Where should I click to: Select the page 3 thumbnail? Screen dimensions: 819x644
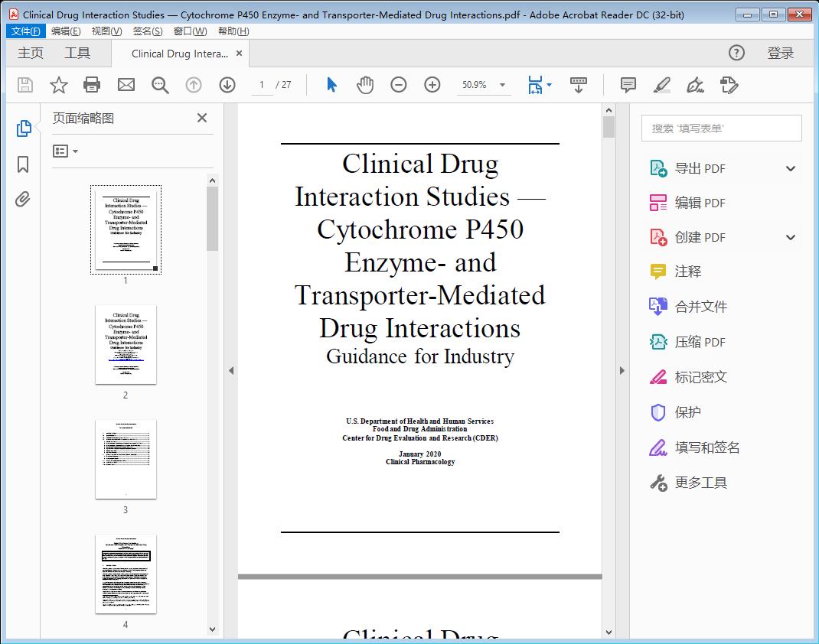126,459
